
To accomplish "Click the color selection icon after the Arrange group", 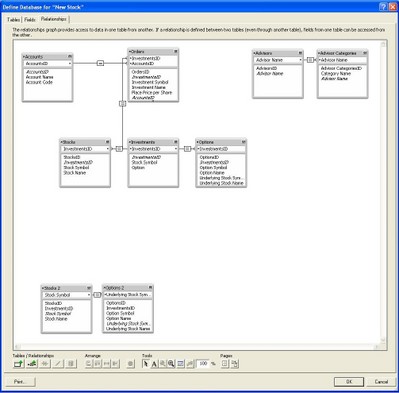I will coord(131,364).
